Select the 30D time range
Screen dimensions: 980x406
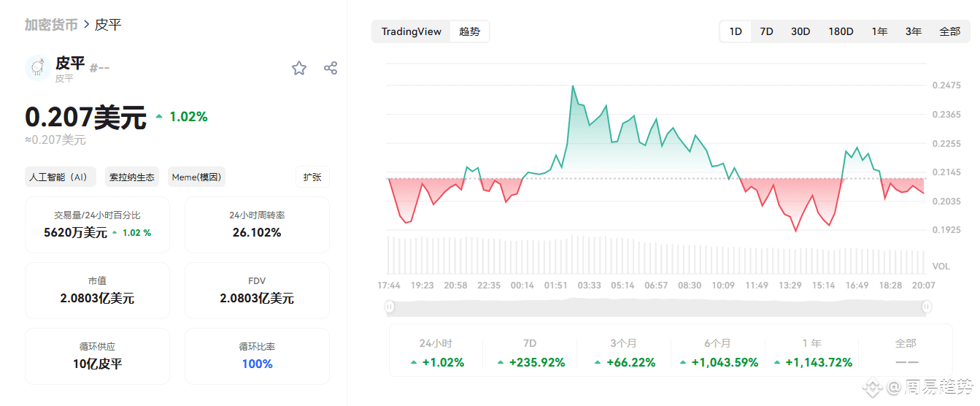(800, 31)
